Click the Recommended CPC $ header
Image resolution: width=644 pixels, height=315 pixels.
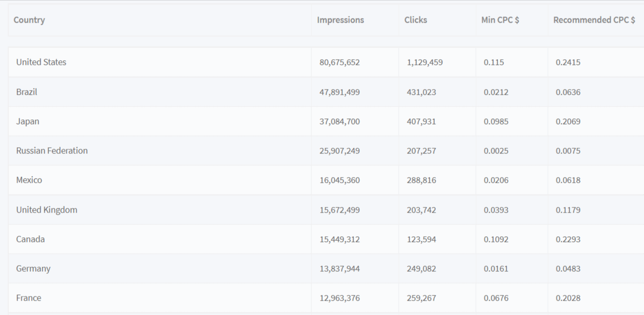[x=594, y=20]
